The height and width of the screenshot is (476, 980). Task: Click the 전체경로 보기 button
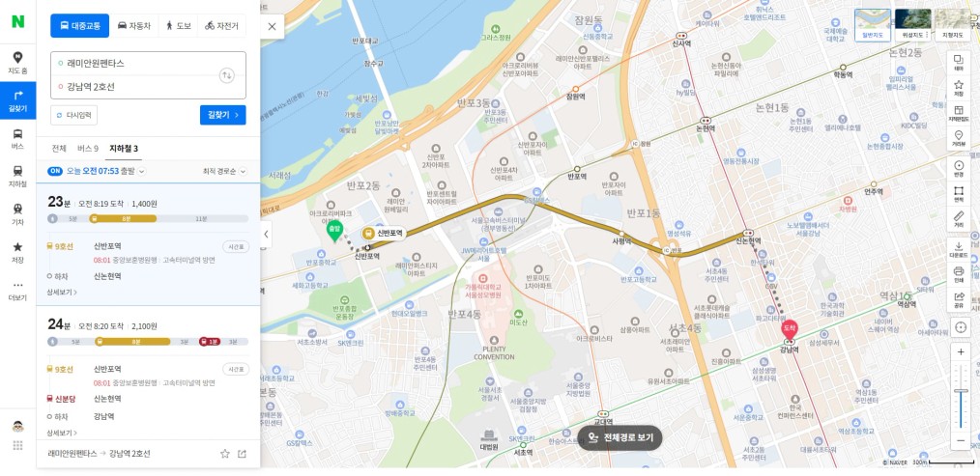pyautogui.click(x=620, y=438)
